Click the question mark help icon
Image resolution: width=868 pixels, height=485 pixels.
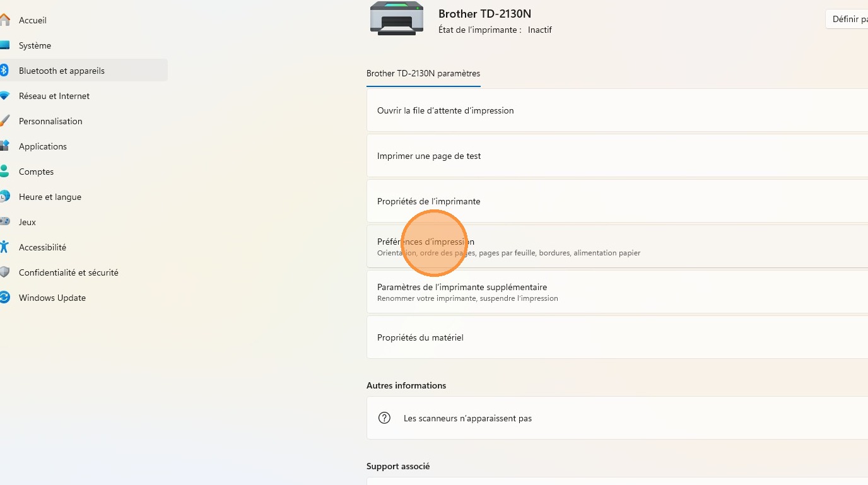coord(384,418)
